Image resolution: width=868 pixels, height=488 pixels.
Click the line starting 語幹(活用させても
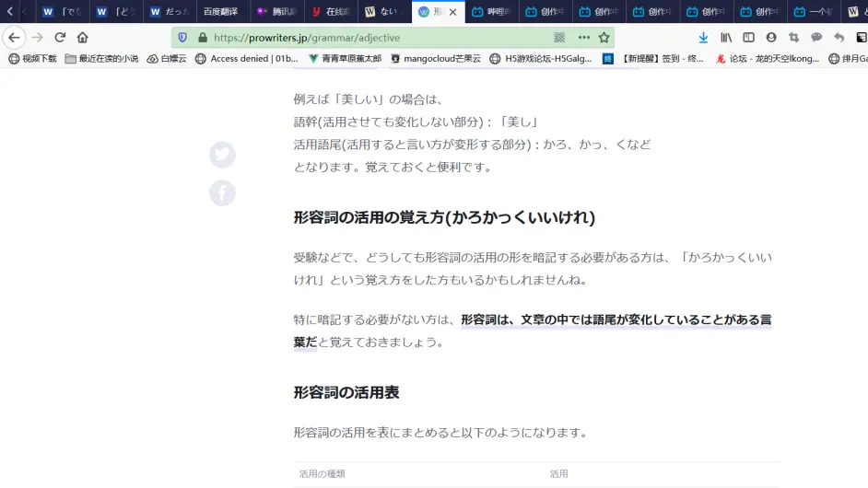tap(416, 122)
